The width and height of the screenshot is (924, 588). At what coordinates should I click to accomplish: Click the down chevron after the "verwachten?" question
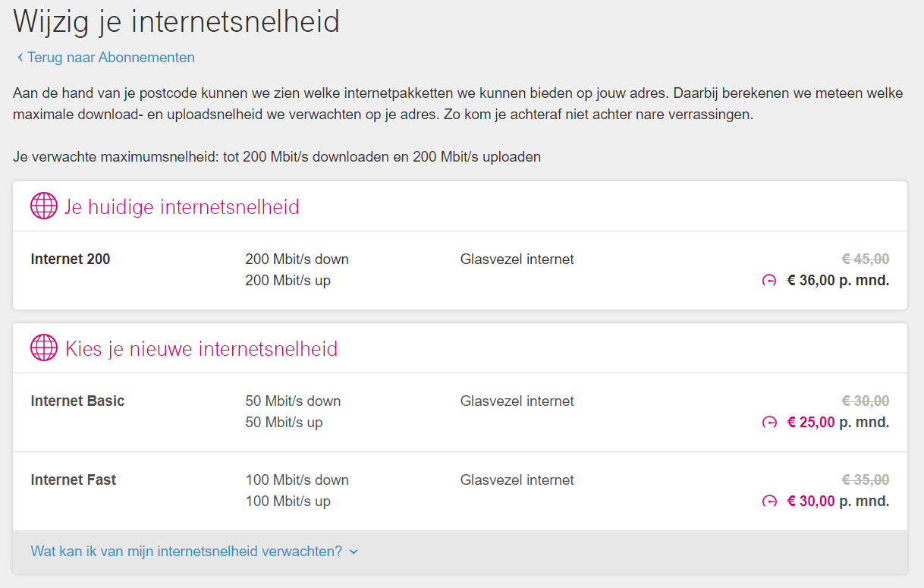pos(354,552)
